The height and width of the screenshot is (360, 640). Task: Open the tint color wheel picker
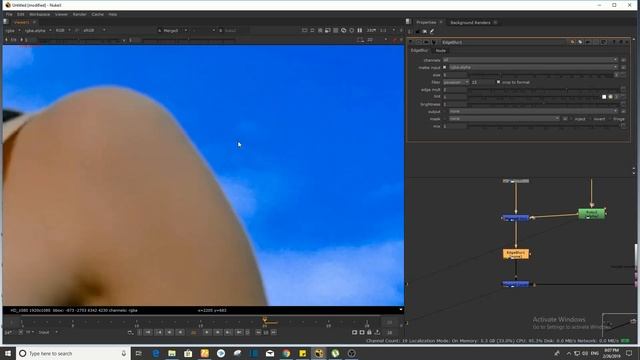(611, 97)
